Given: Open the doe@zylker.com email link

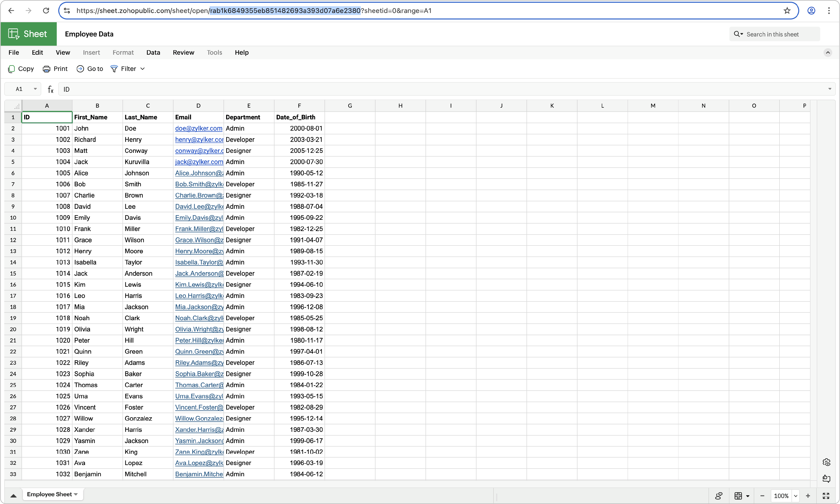Looking at the screenshot, I should pos(198,128).
